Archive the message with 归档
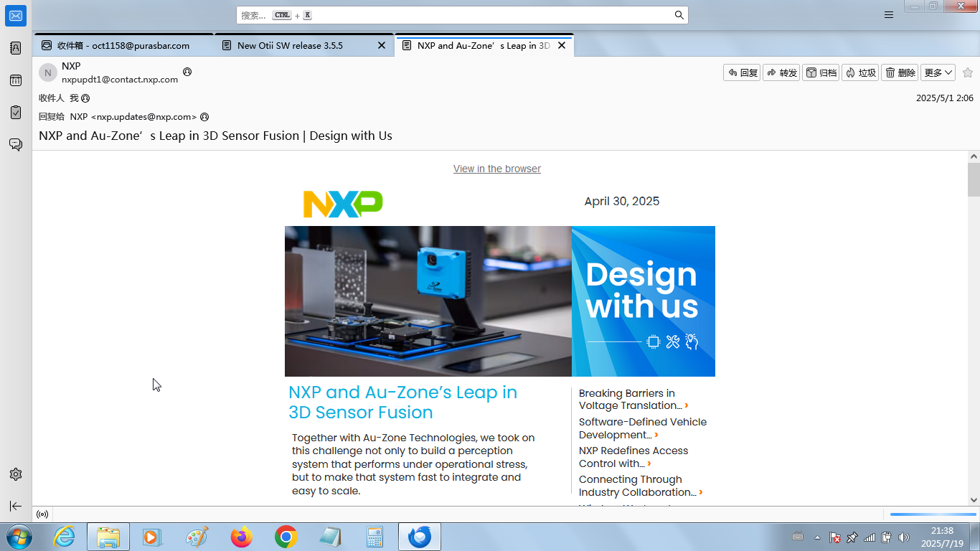Viewport: 980px width, 551px height. pos(821,72)
